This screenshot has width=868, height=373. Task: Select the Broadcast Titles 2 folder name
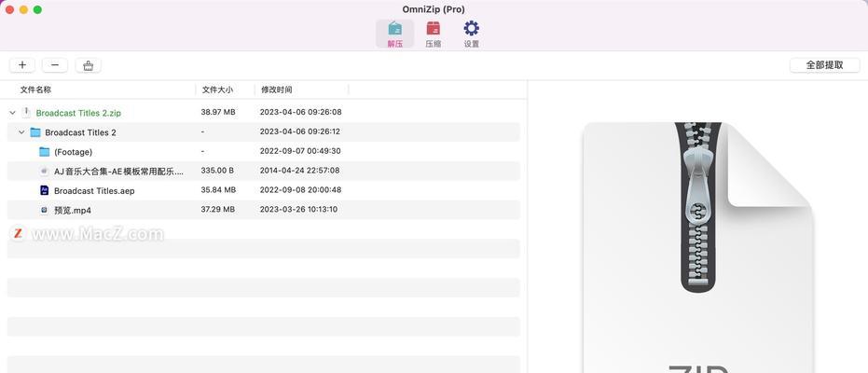click(x=80, y=132)
